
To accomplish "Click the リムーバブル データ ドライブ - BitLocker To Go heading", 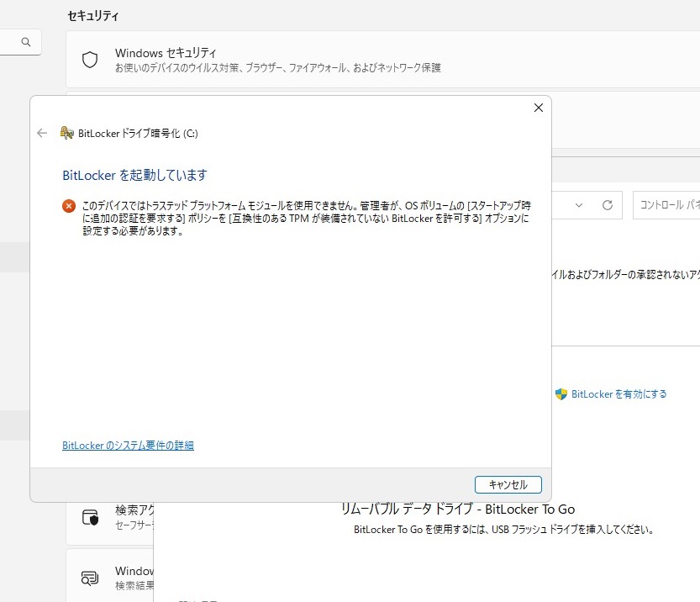I will (457, 509).
